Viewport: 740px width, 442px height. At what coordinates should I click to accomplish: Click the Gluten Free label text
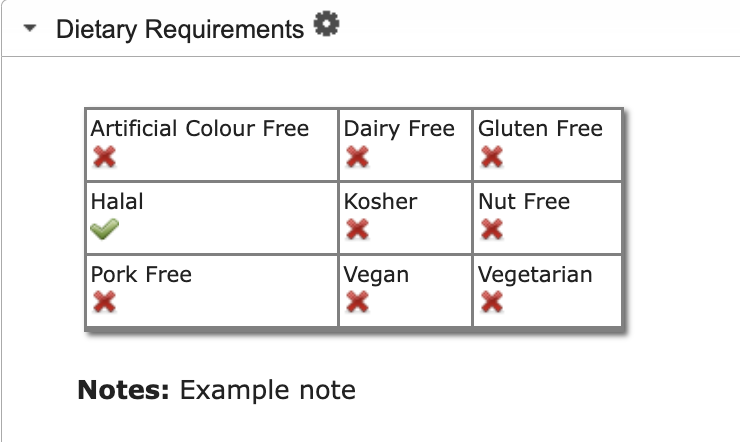point(540,128)
